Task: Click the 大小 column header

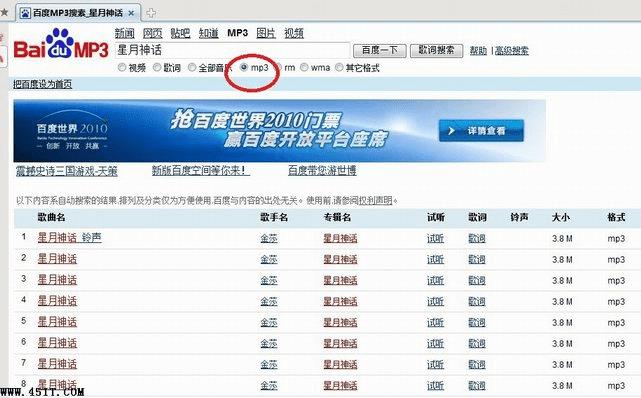Action: 561,217
